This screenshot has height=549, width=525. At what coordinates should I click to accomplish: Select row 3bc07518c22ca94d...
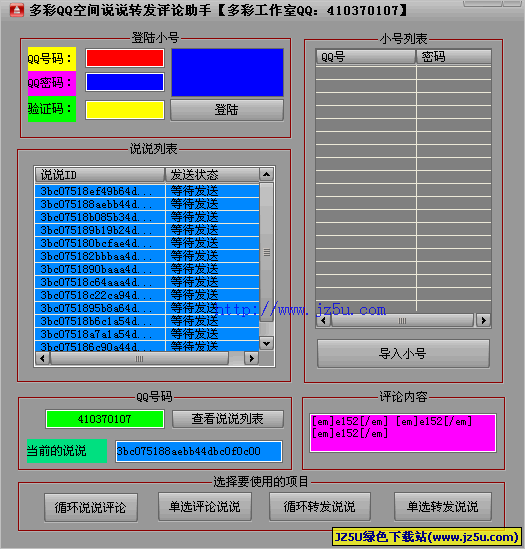coord(147,295)
